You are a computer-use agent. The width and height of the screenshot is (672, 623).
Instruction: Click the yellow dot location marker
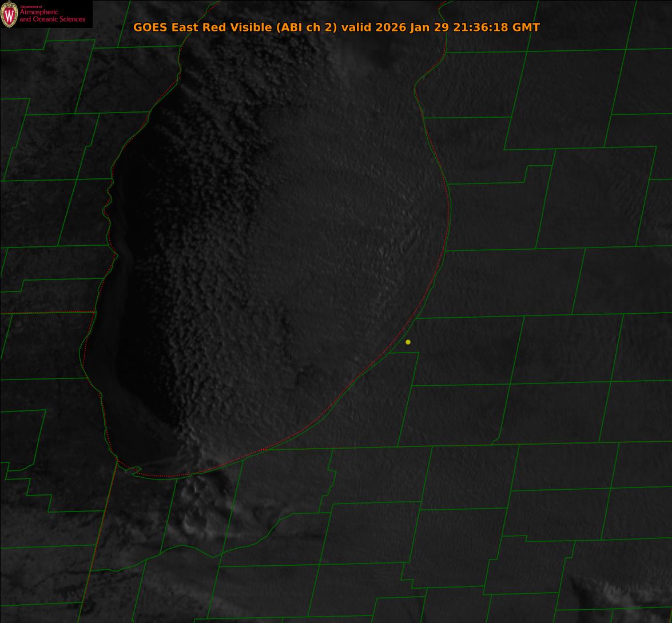[408, 342]
